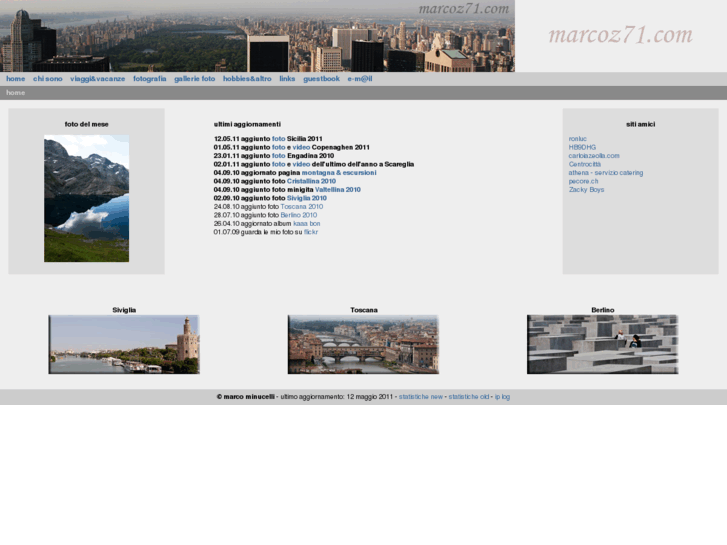Open the foto del mese mountain lake picture

tap(87, 199)
